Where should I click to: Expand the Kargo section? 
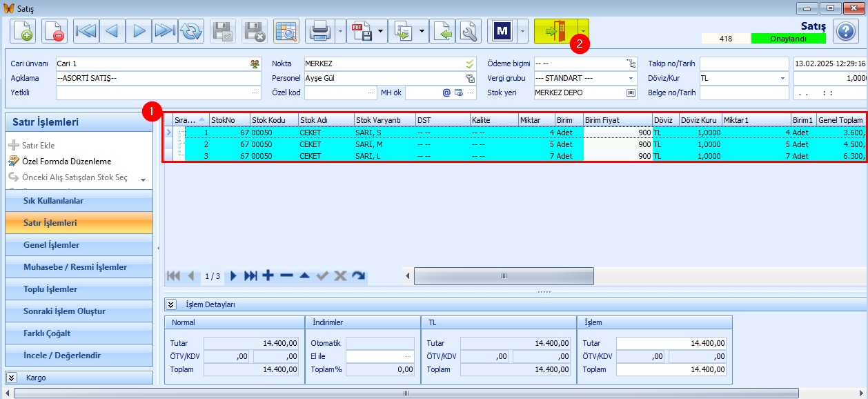point(12,378)
